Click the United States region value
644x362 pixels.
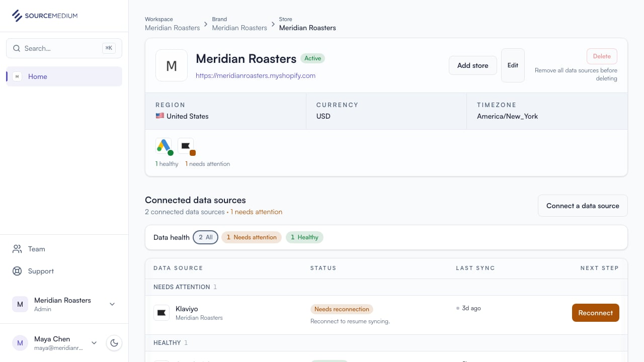(x=182, y=116)
